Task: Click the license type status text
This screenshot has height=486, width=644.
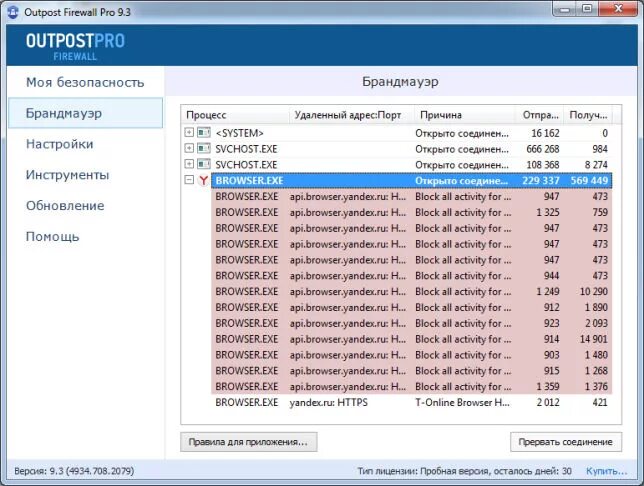Action: [x=465, y=471]
